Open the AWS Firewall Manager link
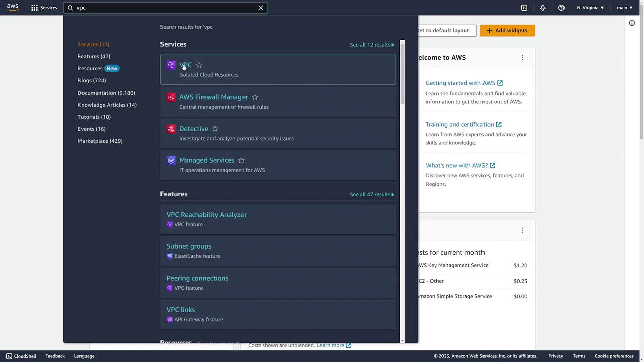The height and width of the screenshot is (362, 644). (x=213, y=97)
